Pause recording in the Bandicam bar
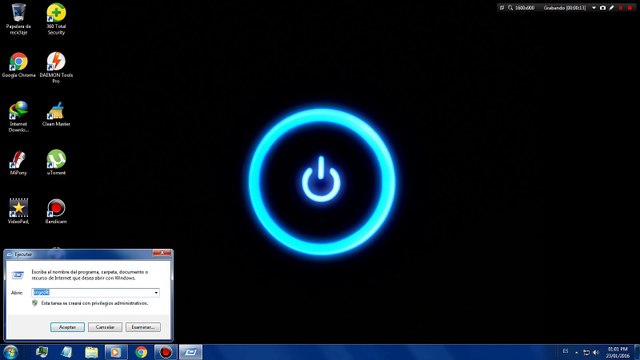 [621, 8]
